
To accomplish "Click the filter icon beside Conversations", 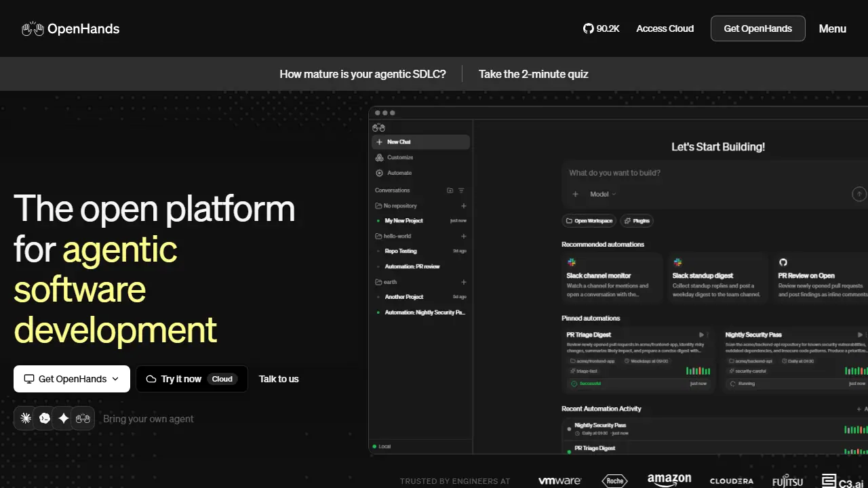I will pos(461,190).
